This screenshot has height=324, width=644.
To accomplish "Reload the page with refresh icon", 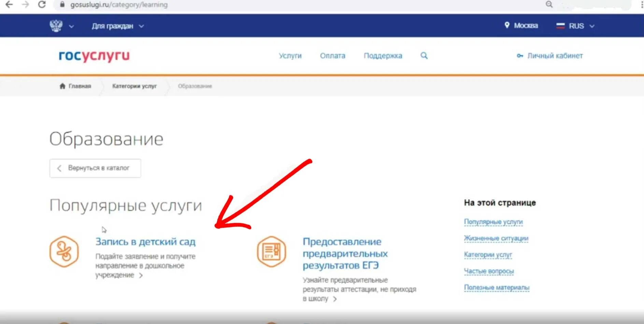I will 42,4.
